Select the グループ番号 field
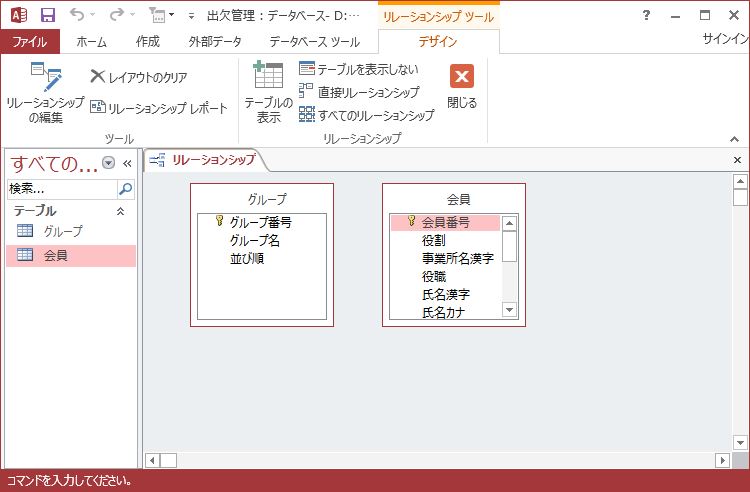 click(x=262, y=222)
